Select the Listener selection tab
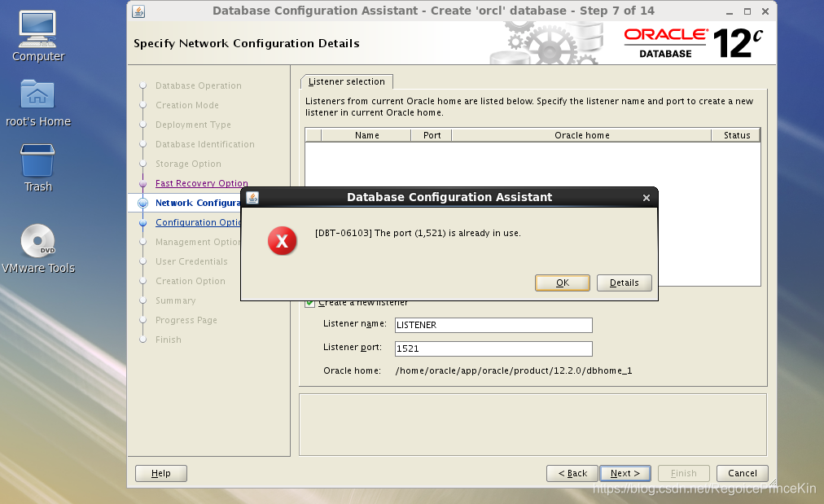 click(347, 81)
